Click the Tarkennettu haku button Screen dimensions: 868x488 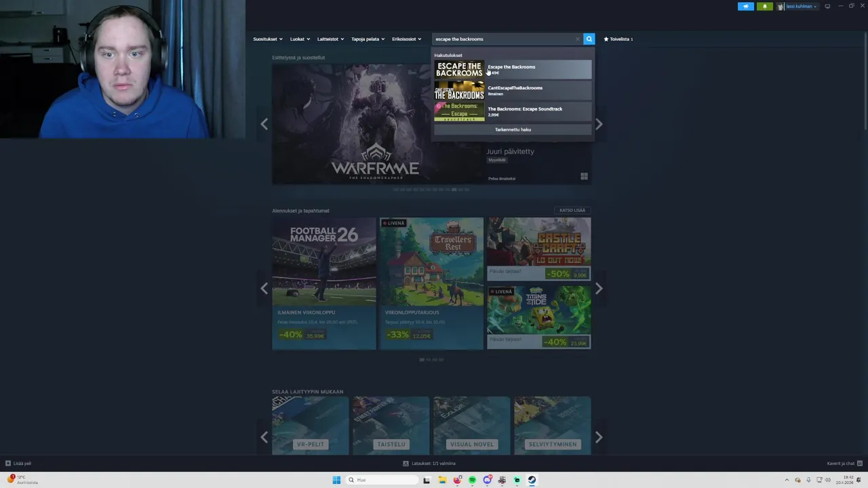click(x=513, y=129)
